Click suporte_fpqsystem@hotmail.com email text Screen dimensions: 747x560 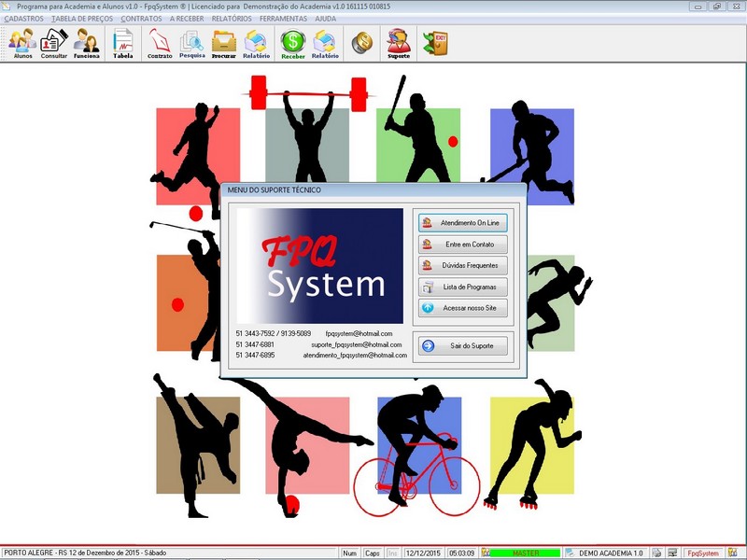pyautogui.click(x=357, y=344)
